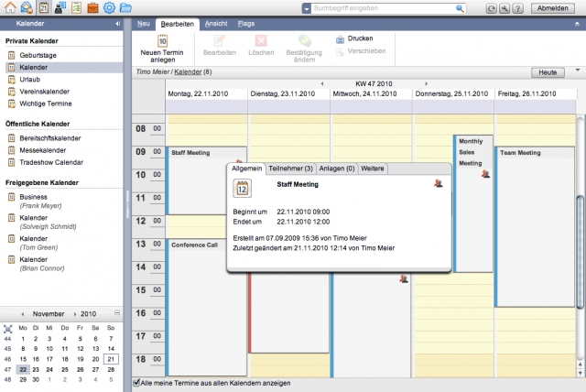Screen dimensions: 586x392
Task: Open the home icon in top bar
Action: pyautogui.click(x=10, y=7)
